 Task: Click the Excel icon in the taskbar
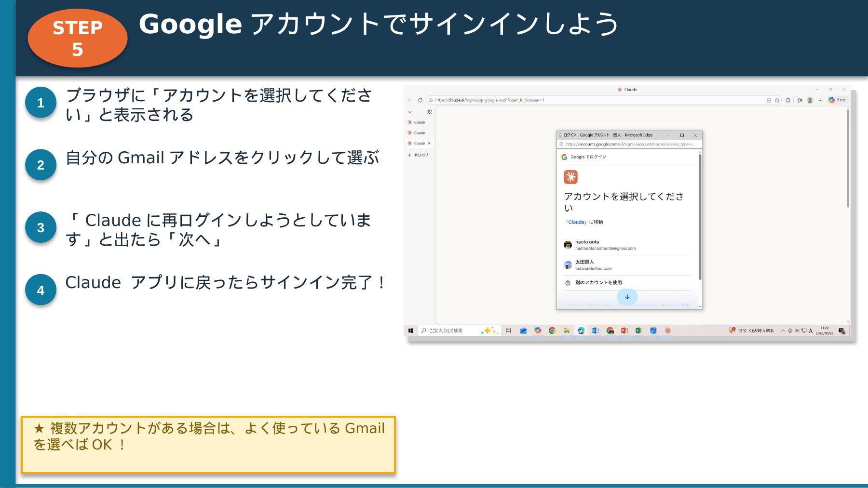[x=638, y=330]
